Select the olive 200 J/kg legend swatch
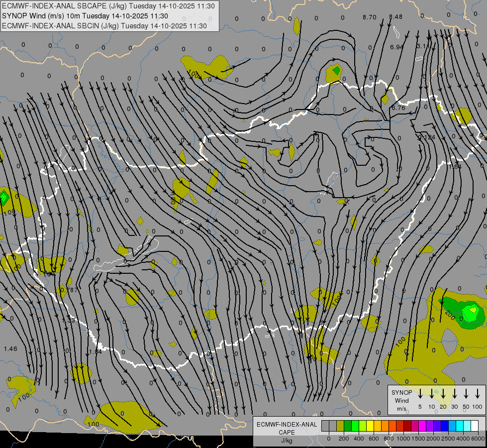The image size is (487, 448). [340, 426]
